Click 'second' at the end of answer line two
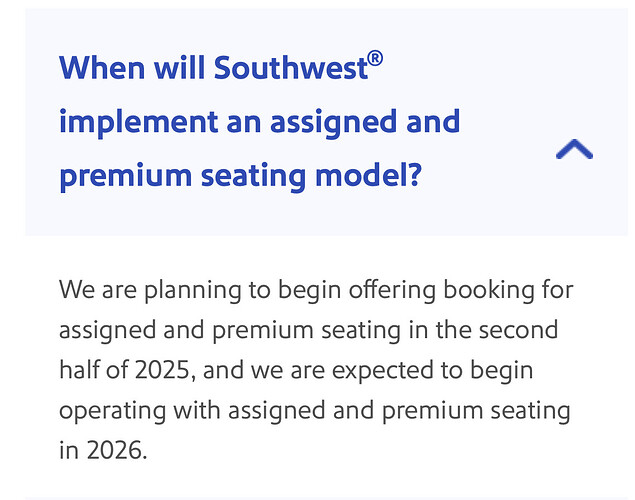The height and width of the screenshot is (500, 635). click(518, 330)
